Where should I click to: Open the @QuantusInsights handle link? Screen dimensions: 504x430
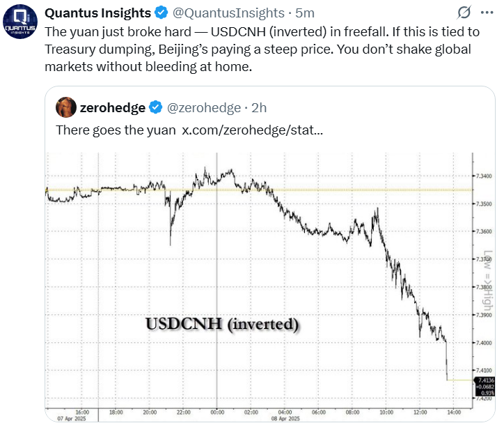click(228, 13)
